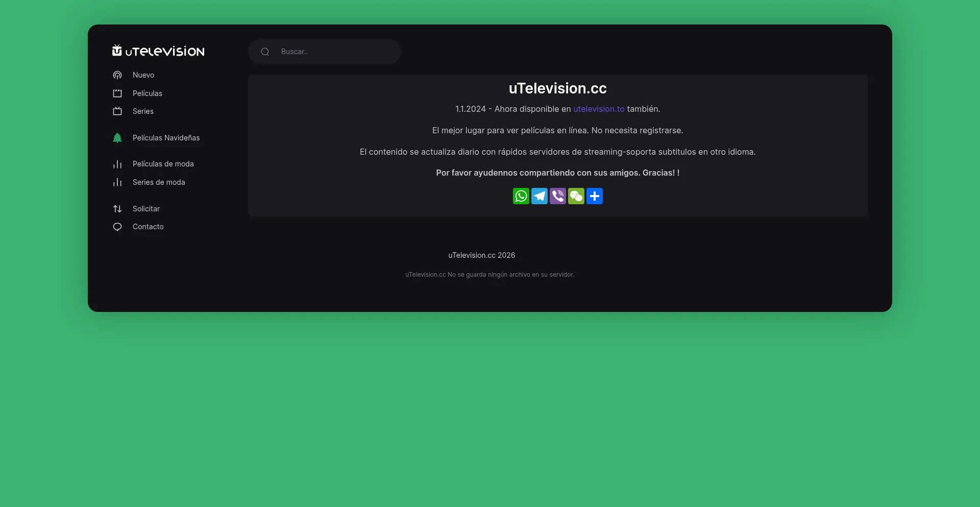Share via Telegram icon

tap(540, 196)
